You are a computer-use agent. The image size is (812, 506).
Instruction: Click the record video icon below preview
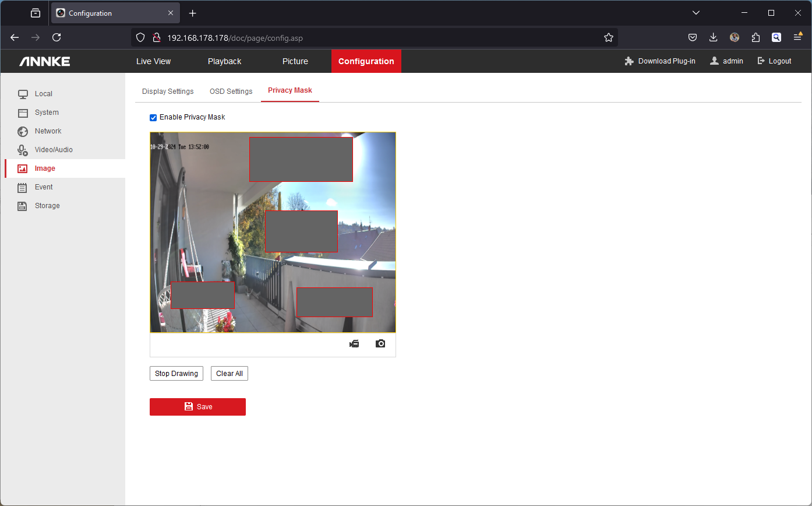tap(354, 344)
